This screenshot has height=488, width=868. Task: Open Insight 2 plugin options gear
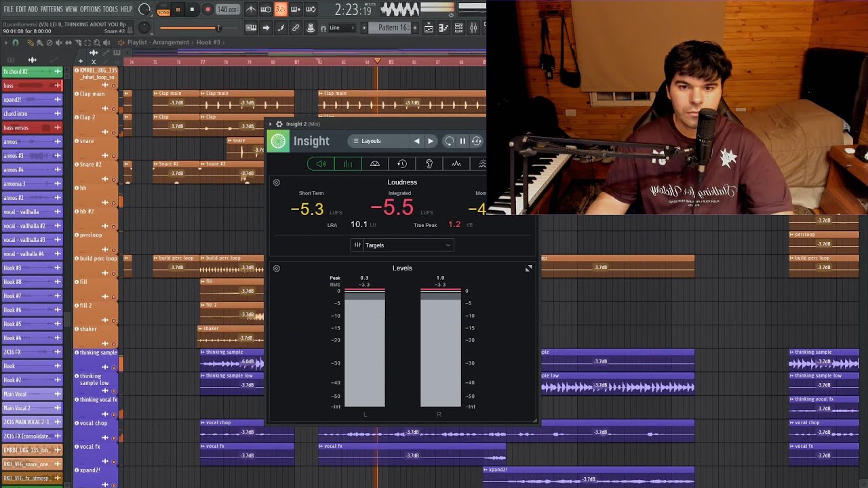point(279,124)
